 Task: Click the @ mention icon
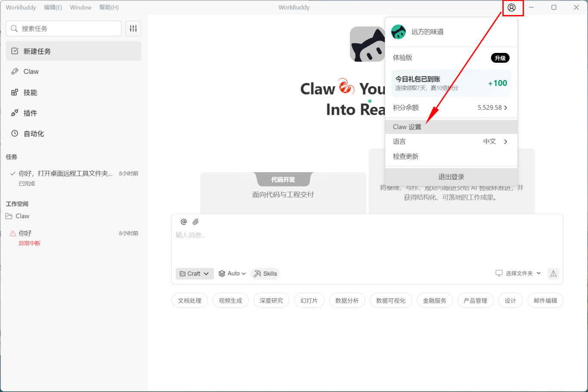(184, 222)
